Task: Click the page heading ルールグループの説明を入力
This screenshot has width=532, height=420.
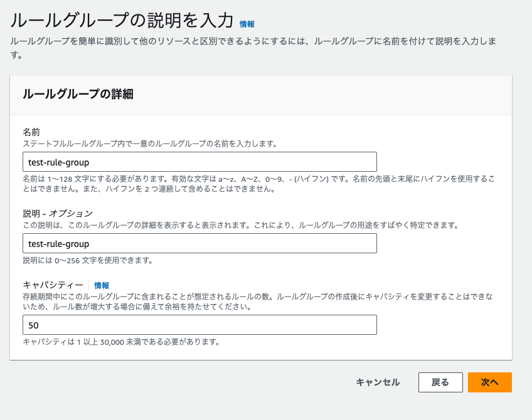Action: pyautogui.click(x=122, y=21)
